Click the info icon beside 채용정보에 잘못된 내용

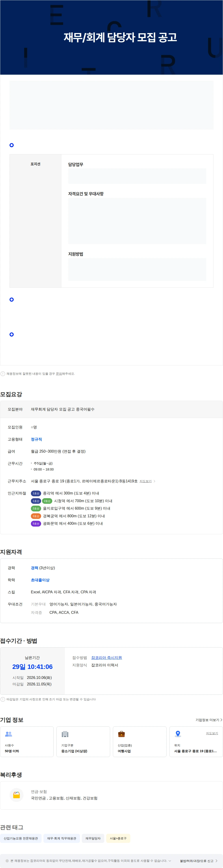[x=3, y=374]
